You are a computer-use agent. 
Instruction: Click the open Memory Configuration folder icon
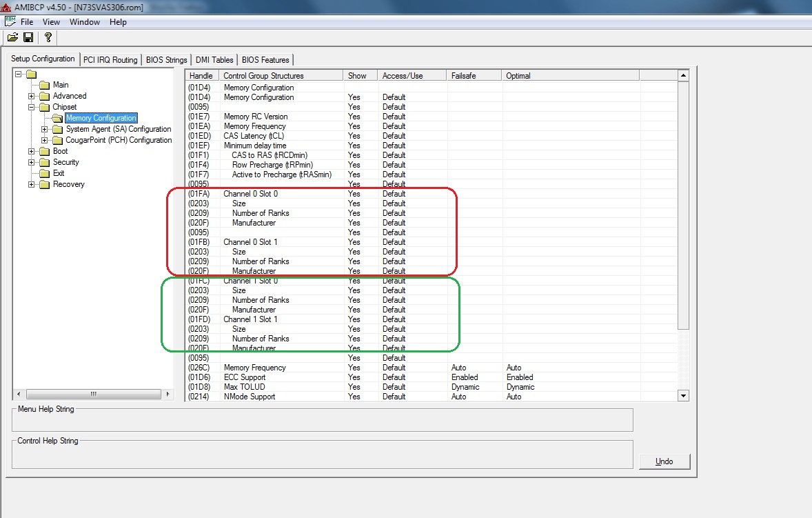coord(58,119)
